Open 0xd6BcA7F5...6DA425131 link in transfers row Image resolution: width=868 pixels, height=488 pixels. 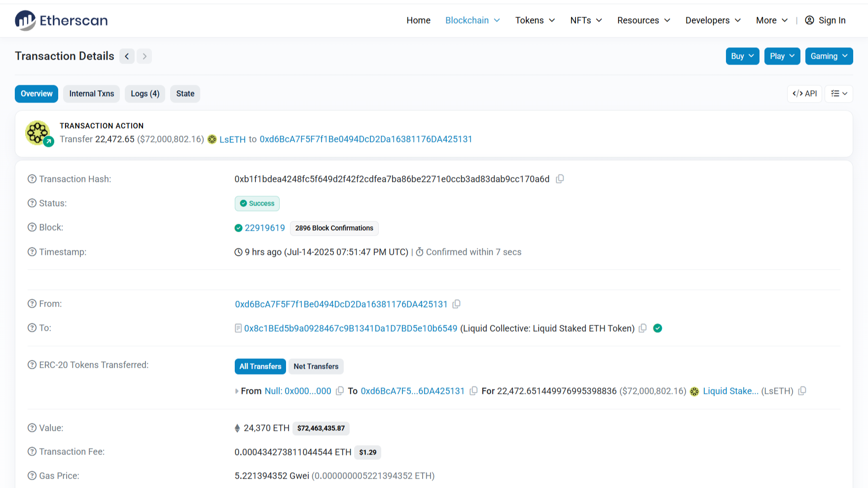(x=413, y=391)
